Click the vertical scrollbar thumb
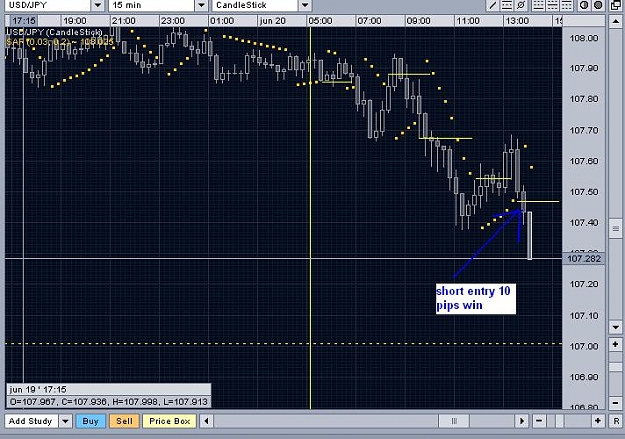The height and width of the screenshot is (439, 625). [x=615, y=228]
